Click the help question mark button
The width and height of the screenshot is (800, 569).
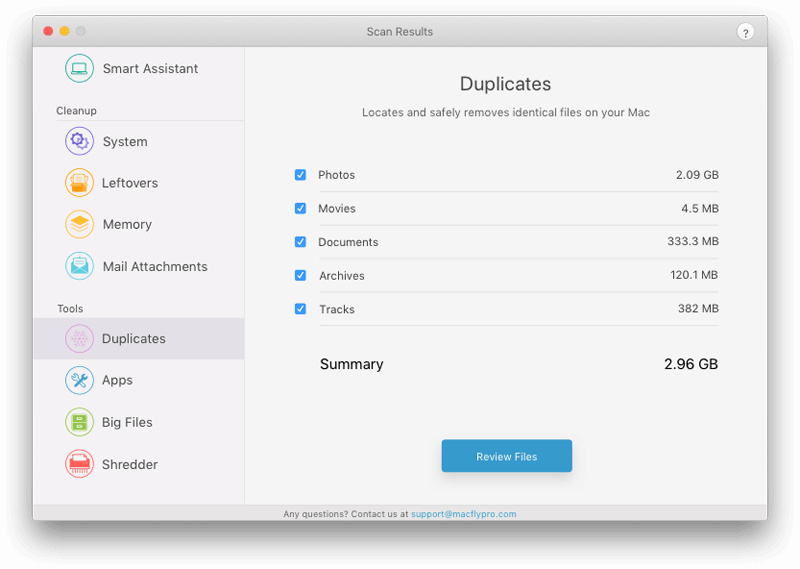745,32
